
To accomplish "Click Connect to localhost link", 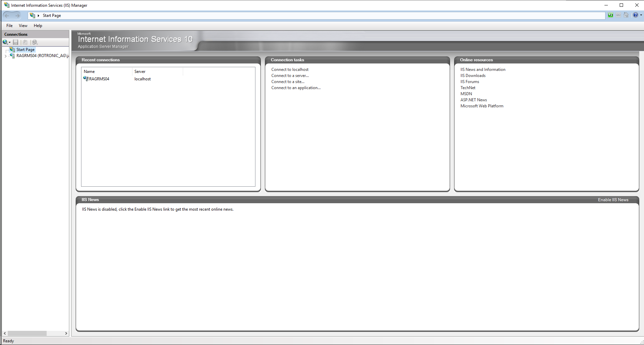I will pyautogui.click(x=290, y=70).
